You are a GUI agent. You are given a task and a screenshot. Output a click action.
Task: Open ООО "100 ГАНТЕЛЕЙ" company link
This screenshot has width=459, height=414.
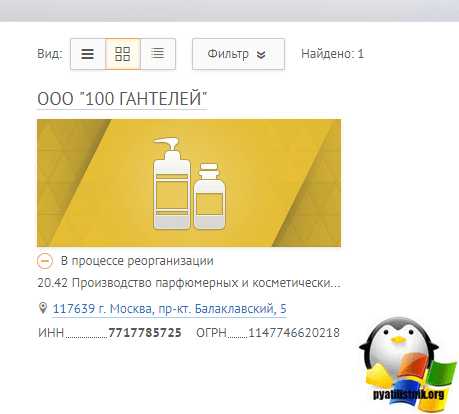pyautogui.click(x=122, y=99)
